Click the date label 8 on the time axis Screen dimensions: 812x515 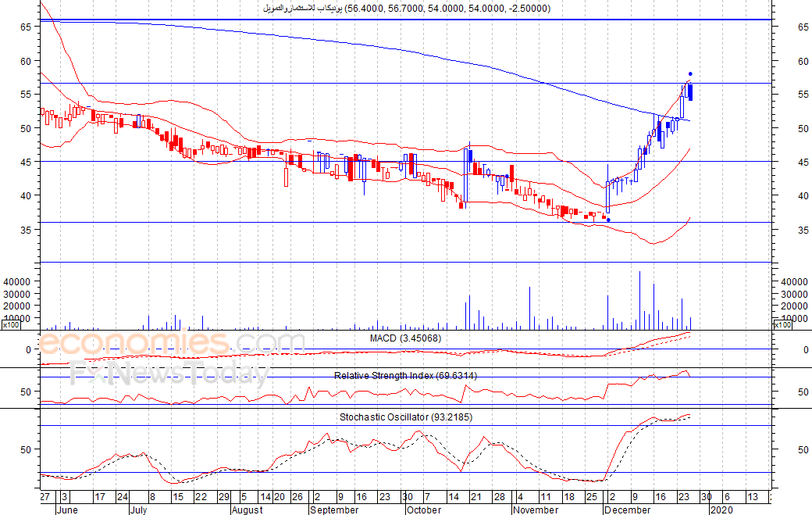coord(152,497)
